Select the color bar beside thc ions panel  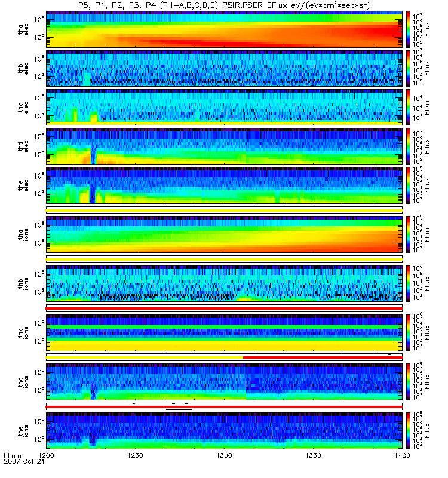408,333
